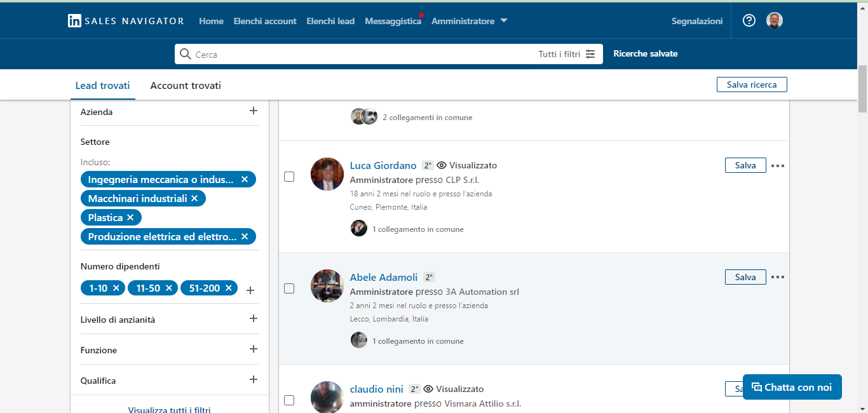Click mutual connection avatar under Luca Giordano

[x=359, y=229]
